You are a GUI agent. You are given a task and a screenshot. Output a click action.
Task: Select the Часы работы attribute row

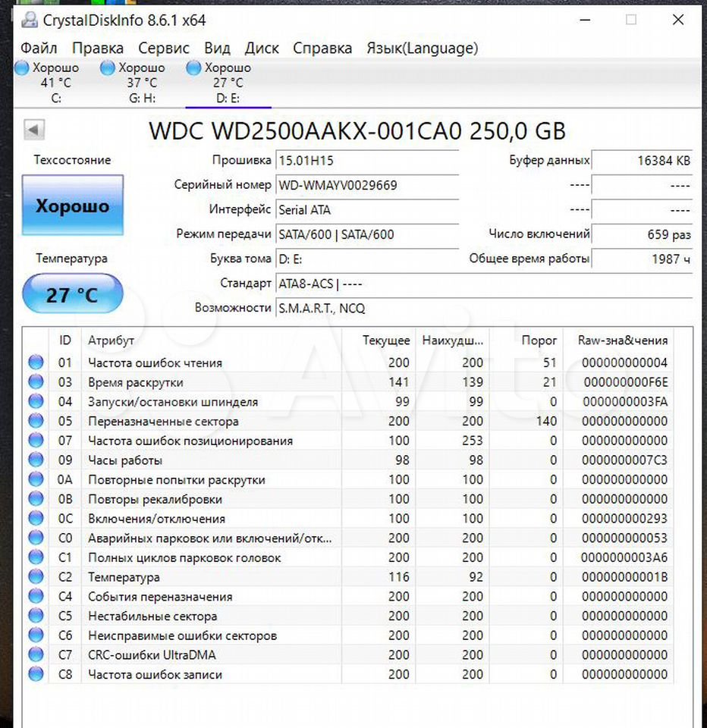(x=348, y=460)
